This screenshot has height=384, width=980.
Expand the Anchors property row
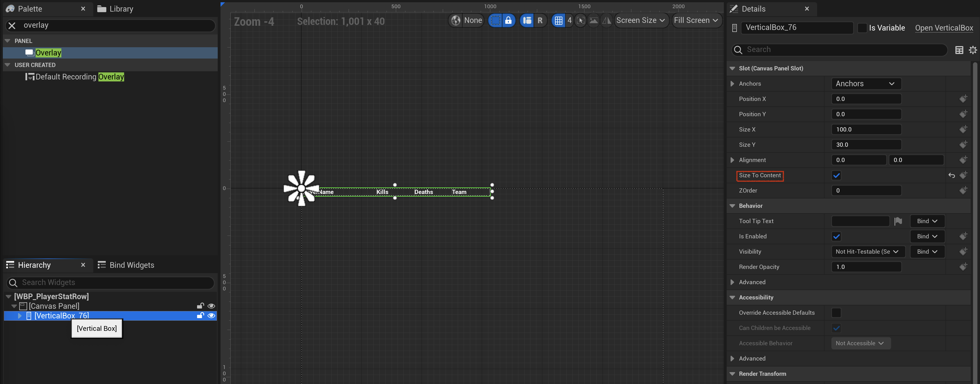click(x=732, y=84)
